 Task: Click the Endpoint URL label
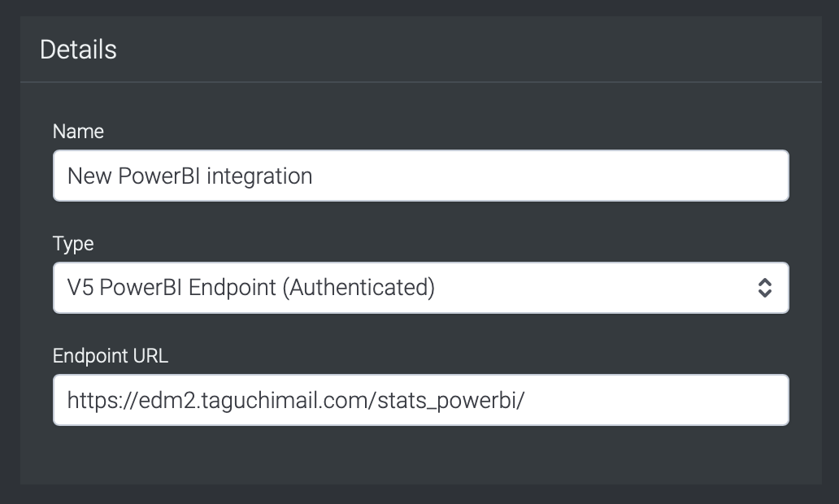[x=110, y=355]
